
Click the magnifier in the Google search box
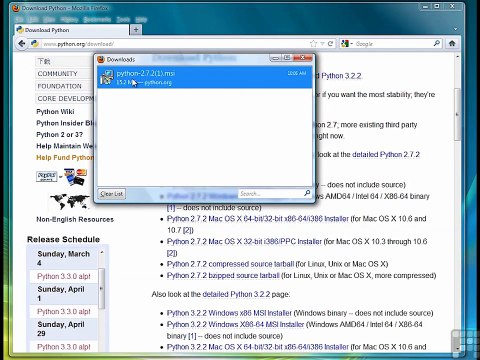(437, 43)
